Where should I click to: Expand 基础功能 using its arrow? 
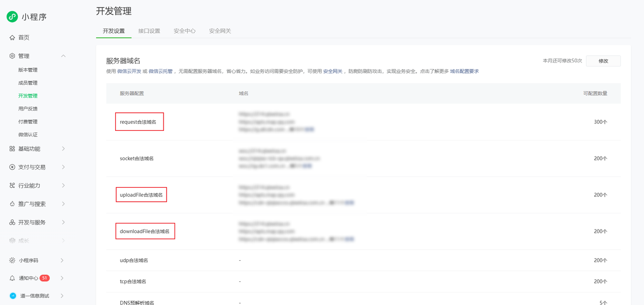click(x=63, y=149)
